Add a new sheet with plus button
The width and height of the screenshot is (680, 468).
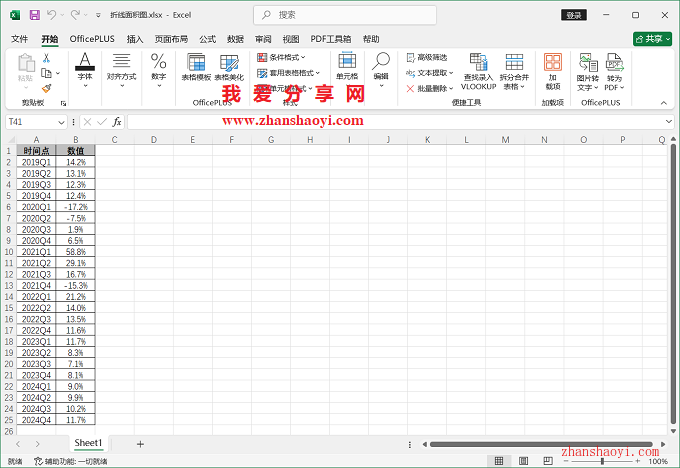pos(140,444)
